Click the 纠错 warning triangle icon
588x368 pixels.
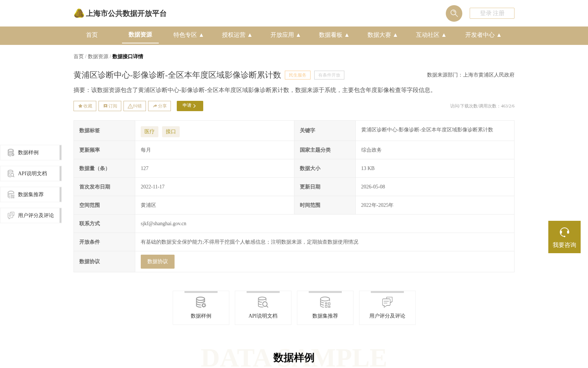click(x=130, y=106)
